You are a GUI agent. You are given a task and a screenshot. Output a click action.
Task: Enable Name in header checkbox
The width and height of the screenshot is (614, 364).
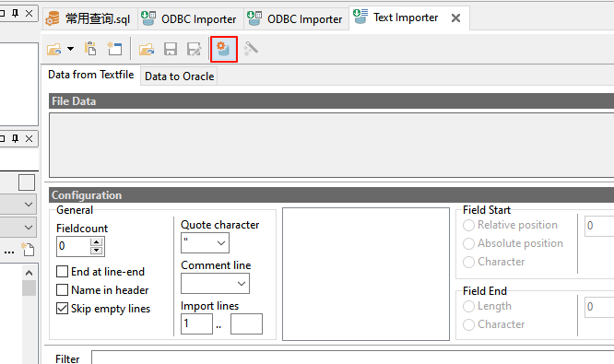pos(63,290)
